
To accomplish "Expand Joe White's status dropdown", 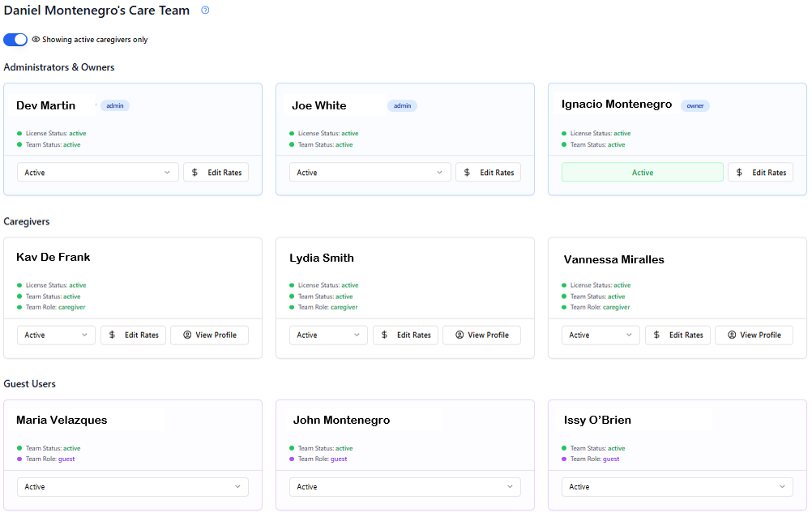I will tap(370, 173).
